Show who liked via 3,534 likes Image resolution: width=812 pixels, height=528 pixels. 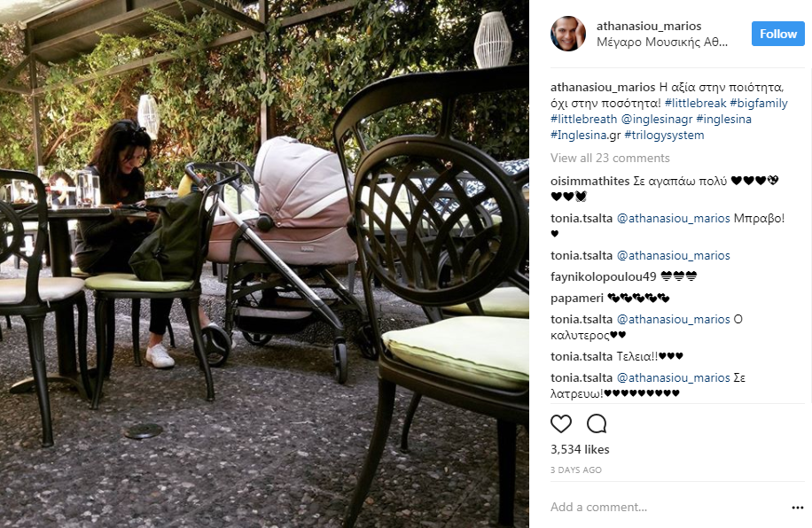pos(580,449)
